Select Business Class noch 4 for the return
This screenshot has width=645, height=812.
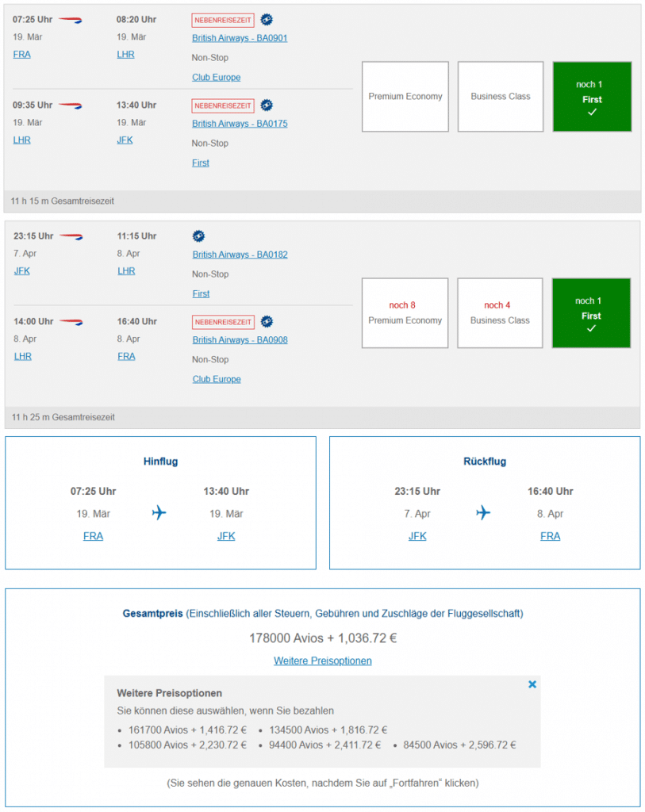click(499, 312)
